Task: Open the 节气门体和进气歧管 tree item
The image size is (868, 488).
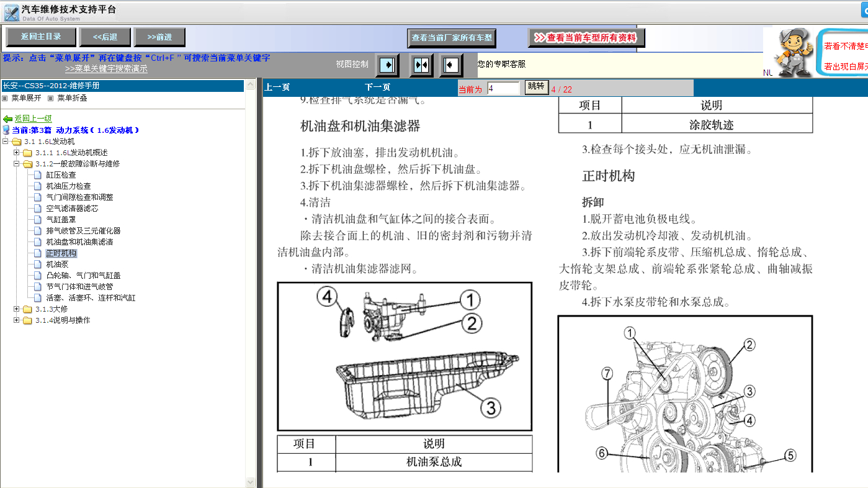Action: pyautogui.click(x=79, y=287)
